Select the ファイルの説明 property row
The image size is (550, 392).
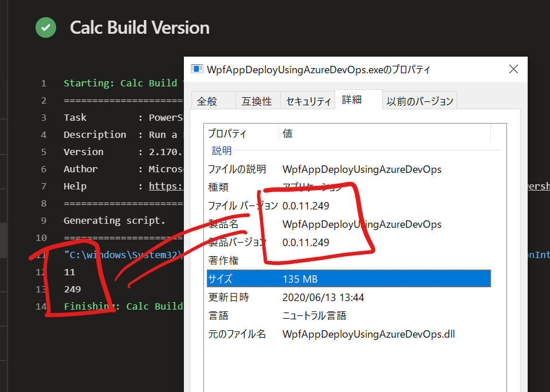coord(349,169)
